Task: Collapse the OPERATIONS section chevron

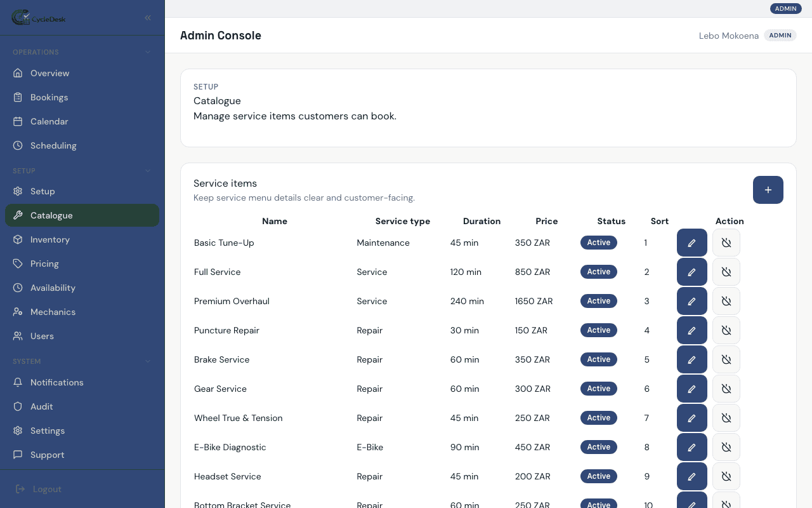Action: pyautogui.click(x=148, y=51)
